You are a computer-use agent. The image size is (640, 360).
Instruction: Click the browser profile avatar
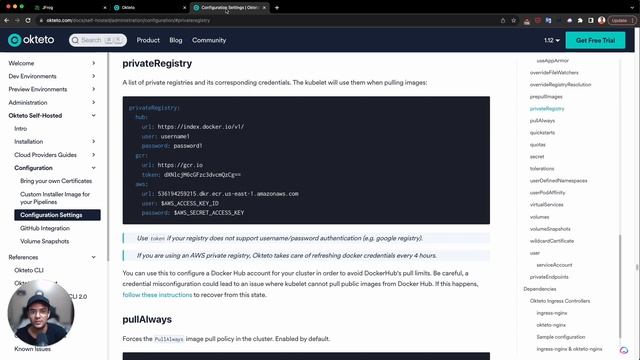[601, 20]
